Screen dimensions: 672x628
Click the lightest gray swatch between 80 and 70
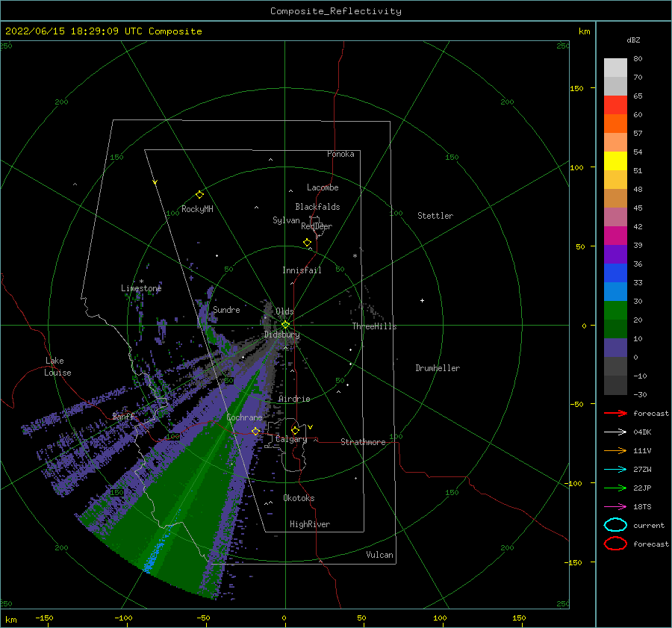click(615, 68)
